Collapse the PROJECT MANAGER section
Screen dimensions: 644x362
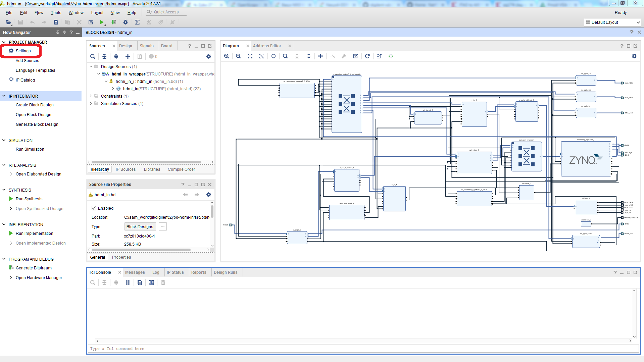point(4,42)
